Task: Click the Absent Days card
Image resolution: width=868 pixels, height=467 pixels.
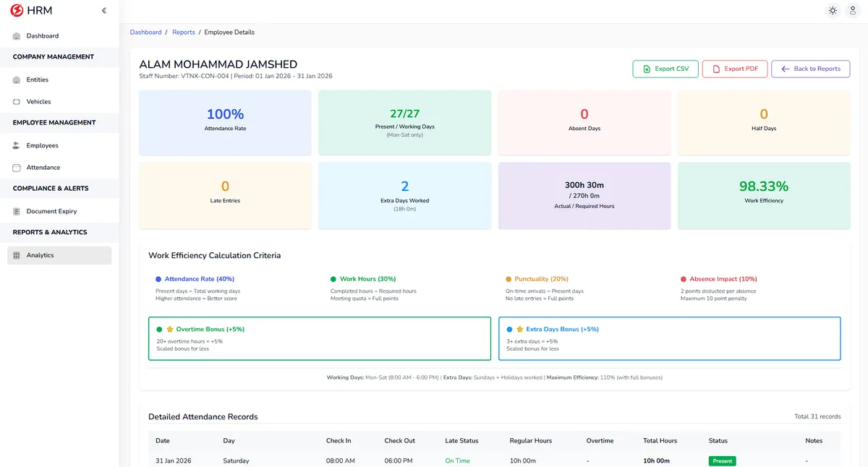Action: click(584, 122)
